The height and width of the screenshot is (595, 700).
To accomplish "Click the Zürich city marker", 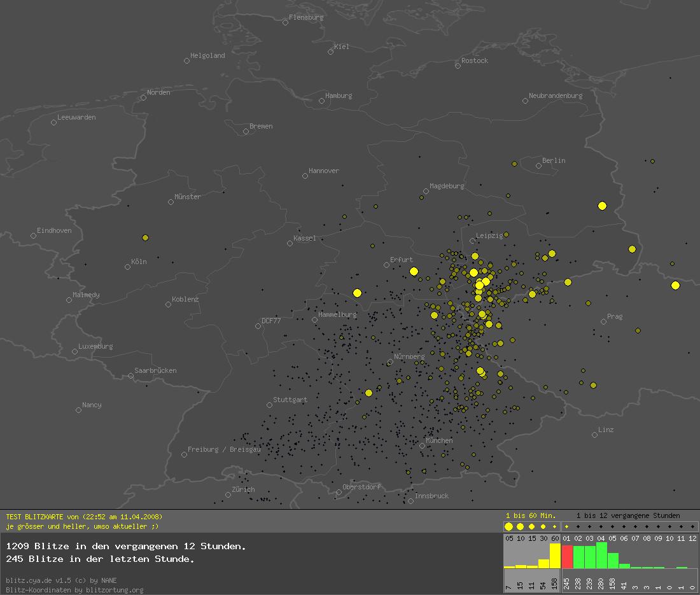I will (x=228, y=494).
